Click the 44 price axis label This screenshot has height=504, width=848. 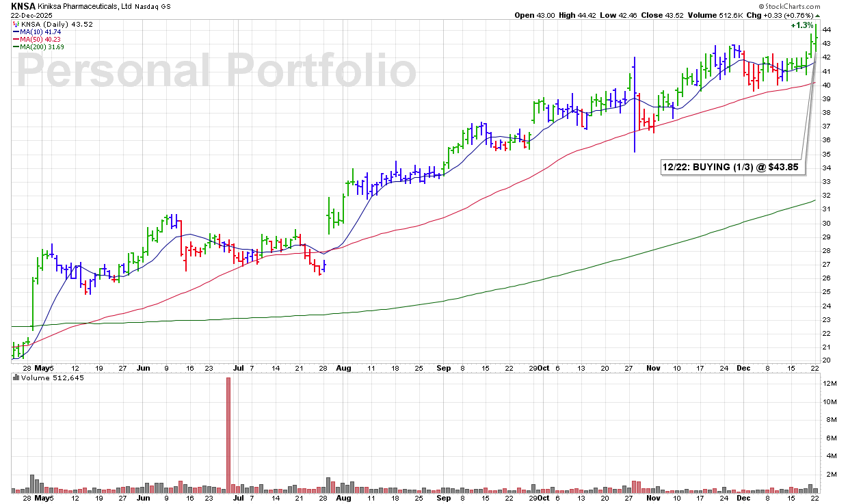[x=827, y=29]
